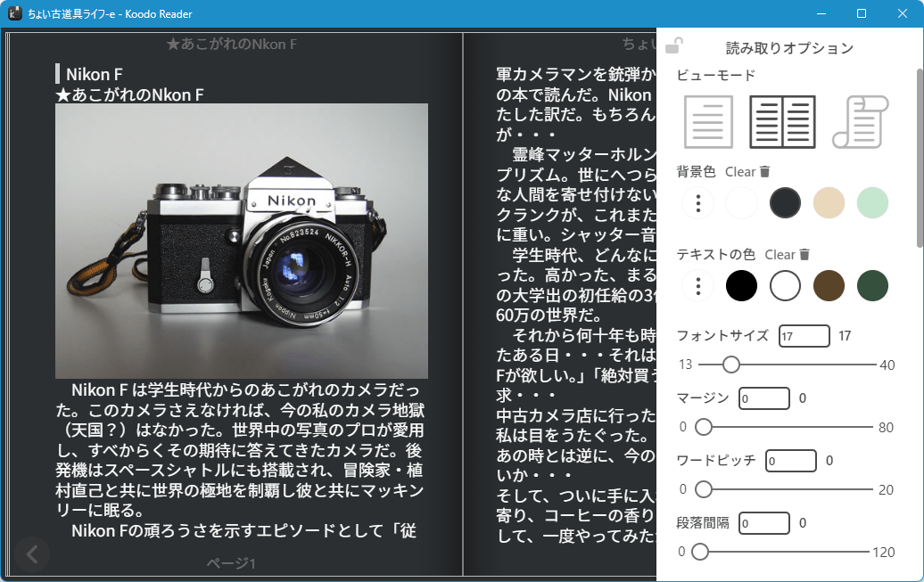Click the 段落間隔 slider handle

click(699, 552)
